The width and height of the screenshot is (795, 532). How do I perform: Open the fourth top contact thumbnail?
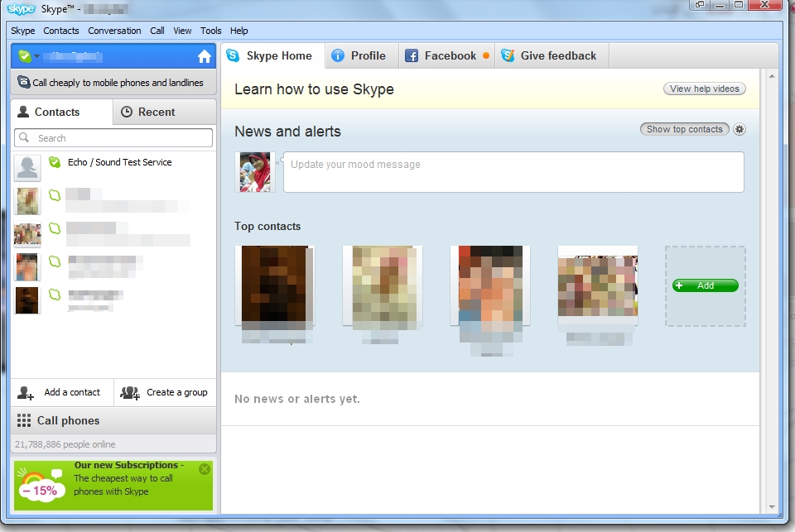tap(598, 285)
